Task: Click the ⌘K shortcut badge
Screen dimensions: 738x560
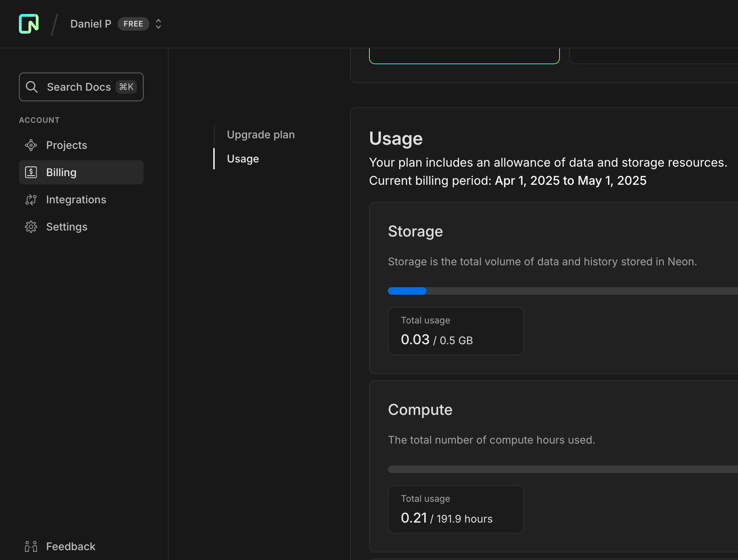Action: (x=126, y=87)
